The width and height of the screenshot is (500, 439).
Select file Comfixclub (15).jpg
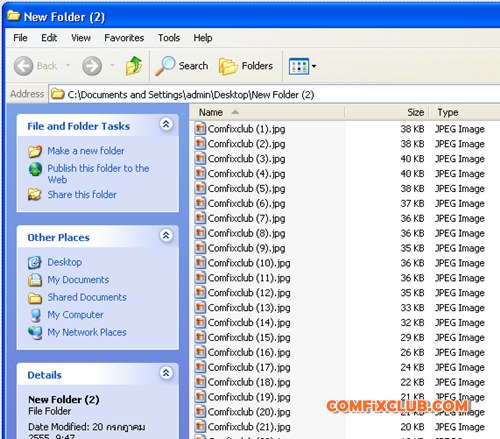(249, 337)
